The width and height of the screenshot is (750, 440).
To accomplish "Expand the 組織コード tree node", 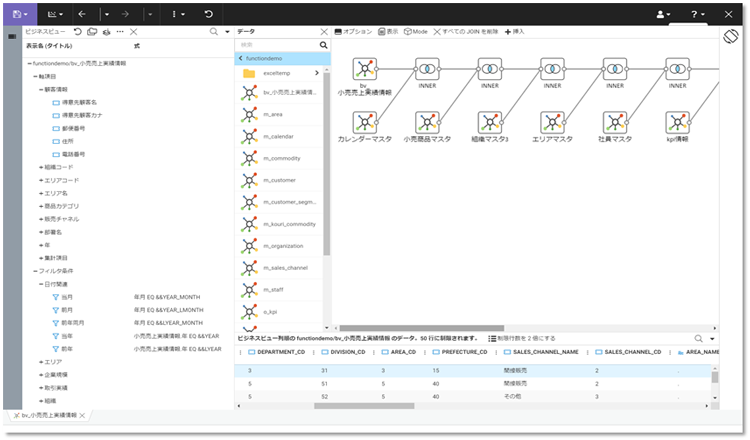I will point(41,167).
